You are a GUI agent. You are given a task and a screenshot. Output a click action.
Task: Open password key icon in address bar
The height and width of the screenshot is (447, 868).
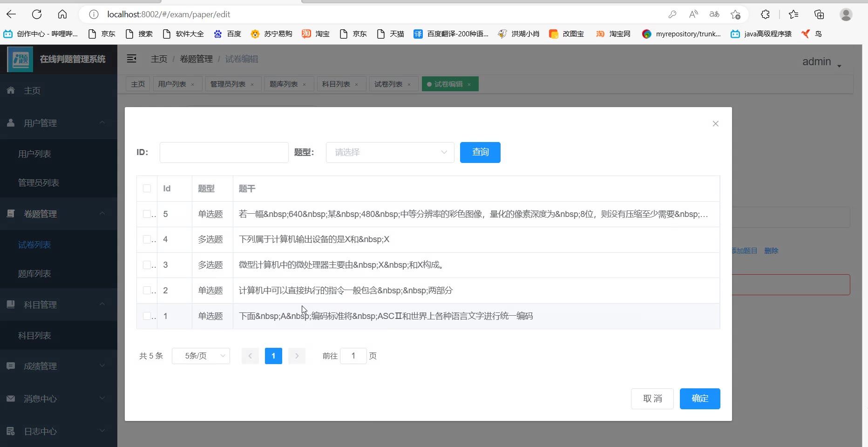pos(672,14)
